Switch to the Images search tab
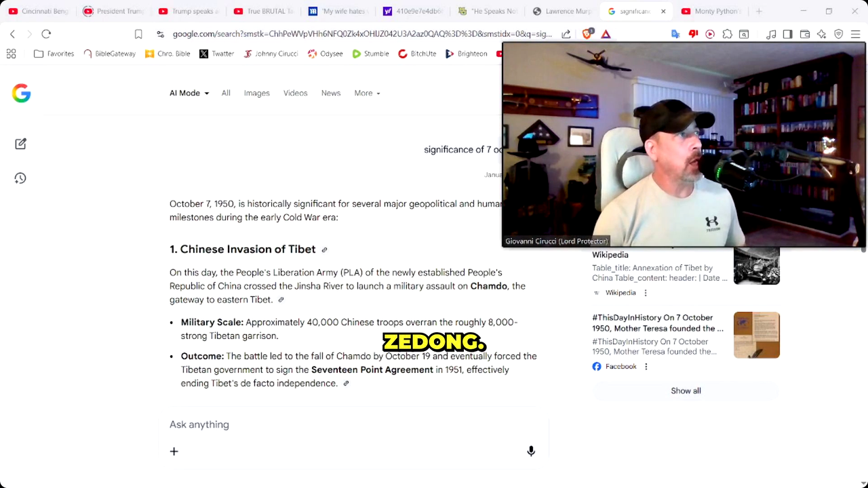The image size is (868, 488). [x=256, y=93]
